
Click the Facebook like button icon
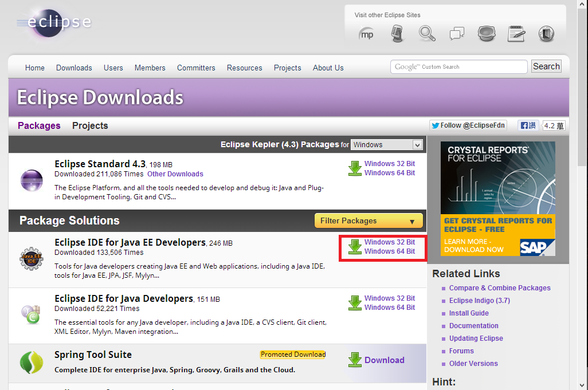[x=528, y=125]
